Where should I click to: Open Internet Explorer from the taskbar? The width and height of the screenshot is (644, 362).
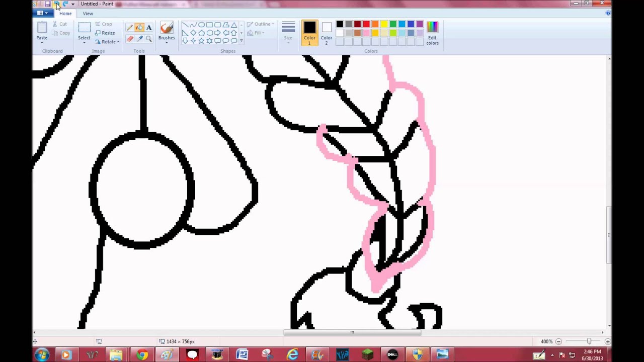click(x=292, y=355)
